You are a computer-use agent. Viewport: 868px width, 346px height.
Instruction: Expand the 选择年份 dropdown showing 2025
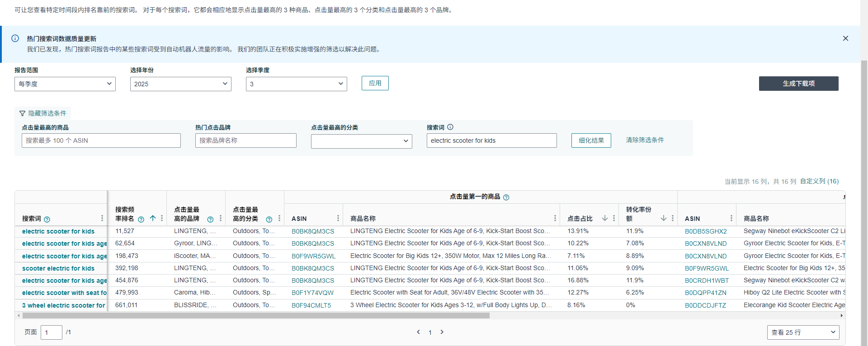point(181,84)
